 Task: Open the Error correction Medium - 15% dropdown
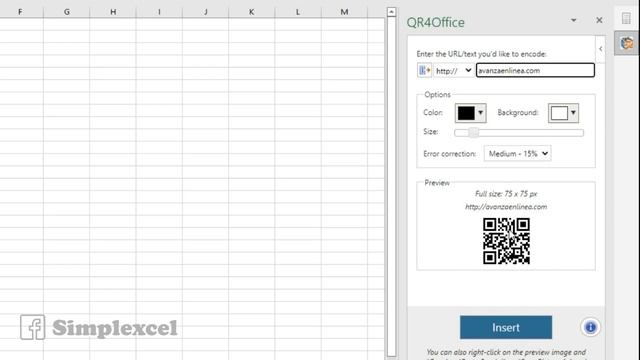(518, 153)
